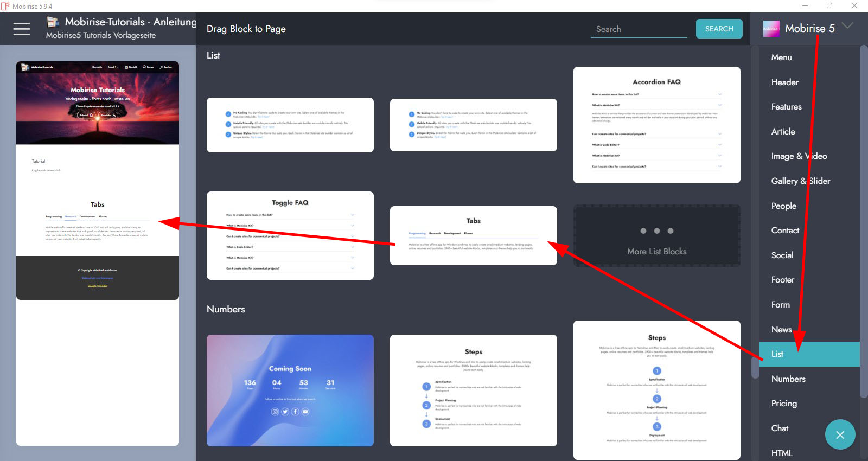This screenshot has width=868, height=461.
Task: Open the Header block category
Action: (x=784, y=82)
